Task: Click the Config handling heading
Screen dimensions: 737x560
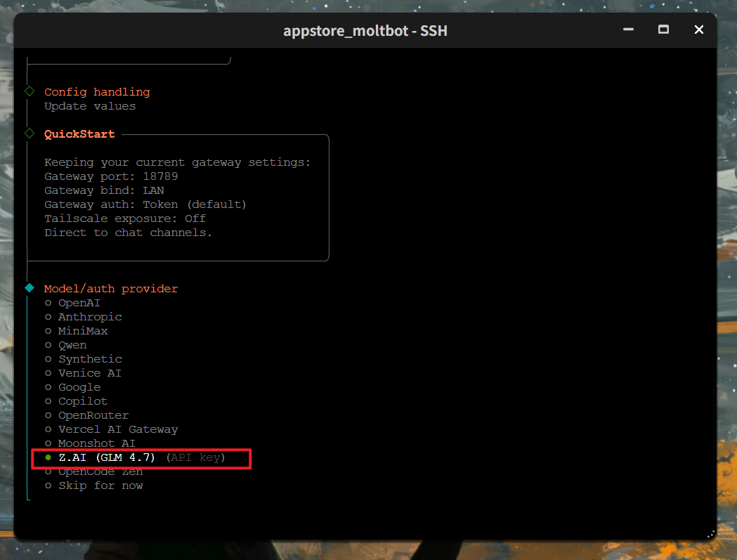Action: point(97,92)
